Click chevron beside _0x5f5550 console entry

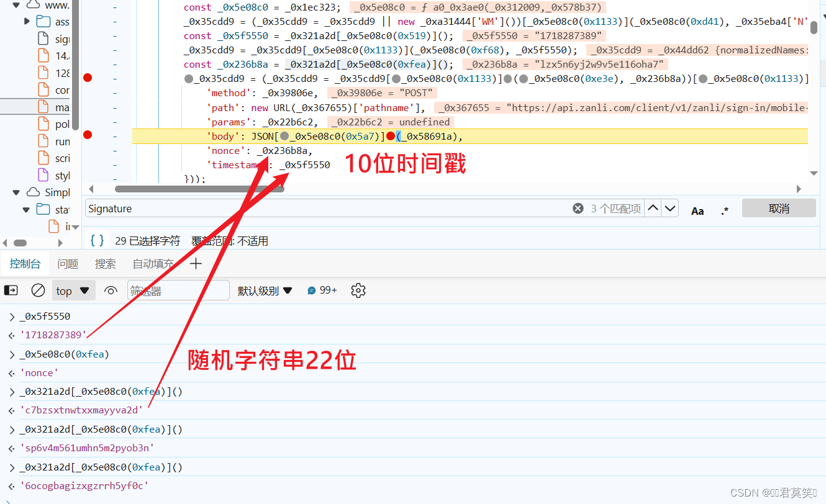point(12,317)
